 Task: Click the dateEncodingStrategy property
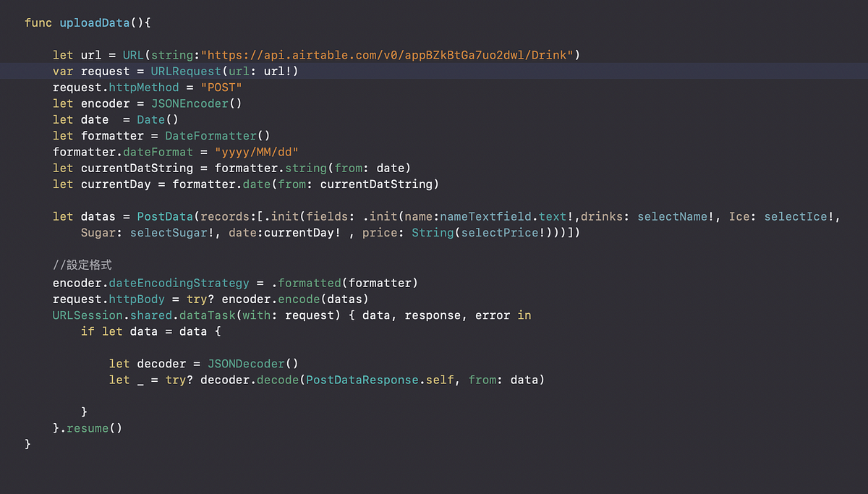(x=179, y=283)
